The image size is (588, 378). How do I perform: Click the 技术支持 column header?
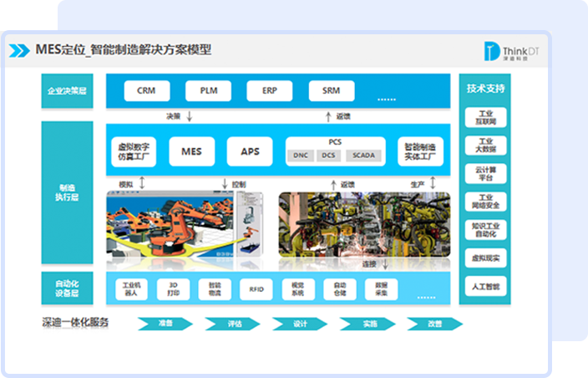485,89
